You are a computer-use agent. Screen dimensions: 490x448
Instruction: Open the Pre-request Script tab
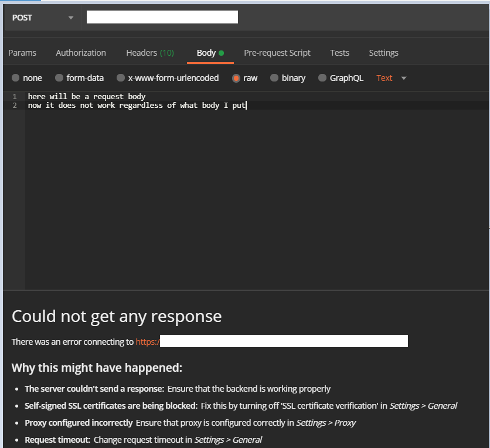tap(277, 52)
